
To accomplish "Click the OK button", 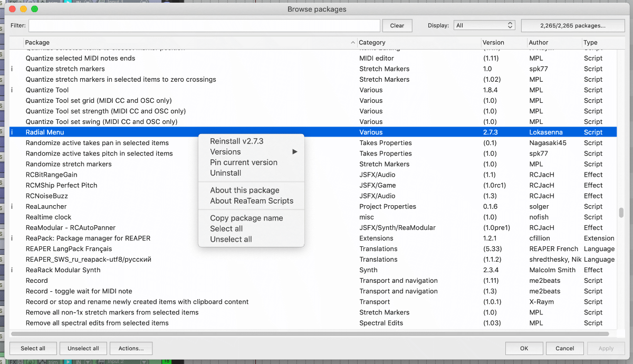I will click(x=524, y=348).
